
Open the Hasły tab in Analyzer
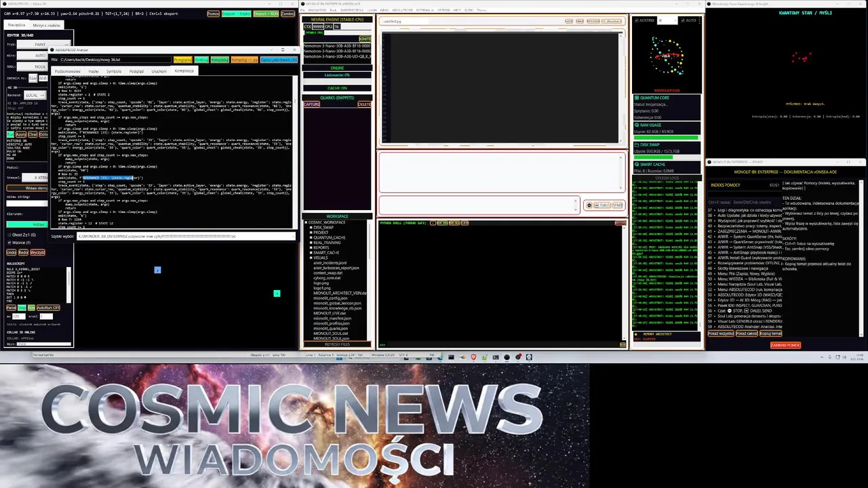click(x=94, y=71)
